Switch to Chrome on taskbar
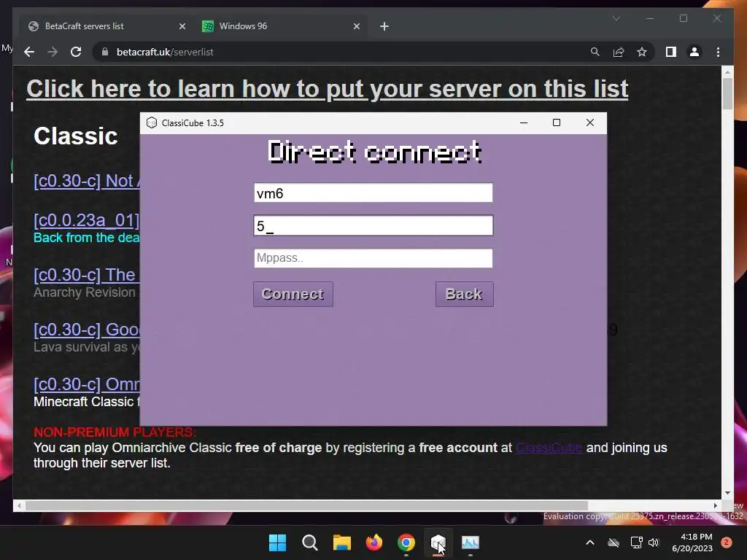This screenshot has width=747, height=560. pyautogui.click(x=406, y=542)
